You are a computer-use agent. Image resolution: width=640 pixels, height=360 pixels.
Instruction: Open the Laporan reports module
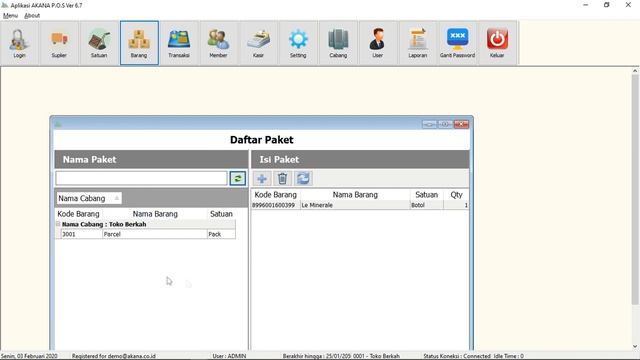click(418, 43)
